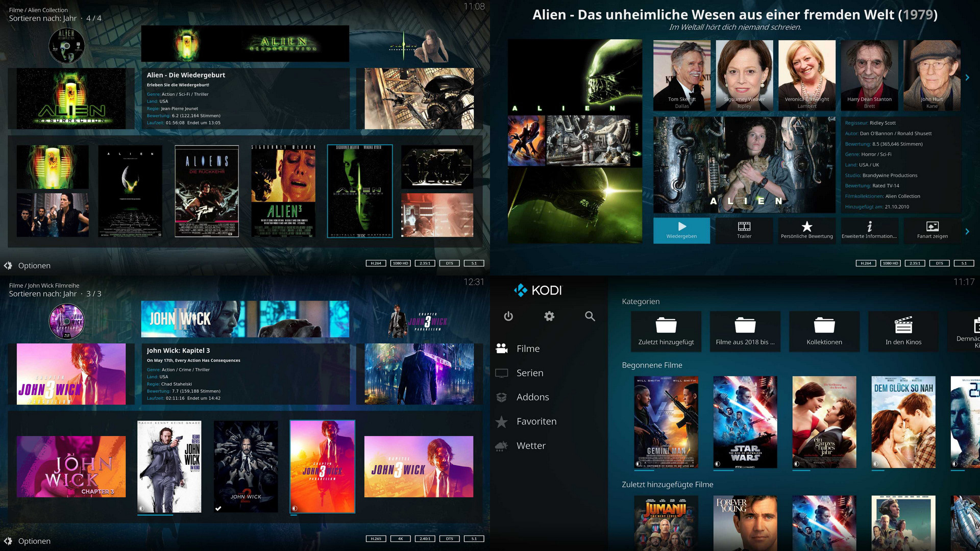
Task: Select Favoriten in the sidebar
Action: tap(536, 421)
